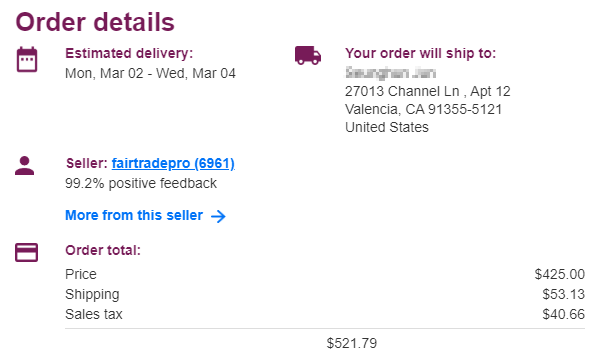
Task: Select the Mon, Mar 02 - Wed, Mar 04 date text
Action: click(150, 73)
